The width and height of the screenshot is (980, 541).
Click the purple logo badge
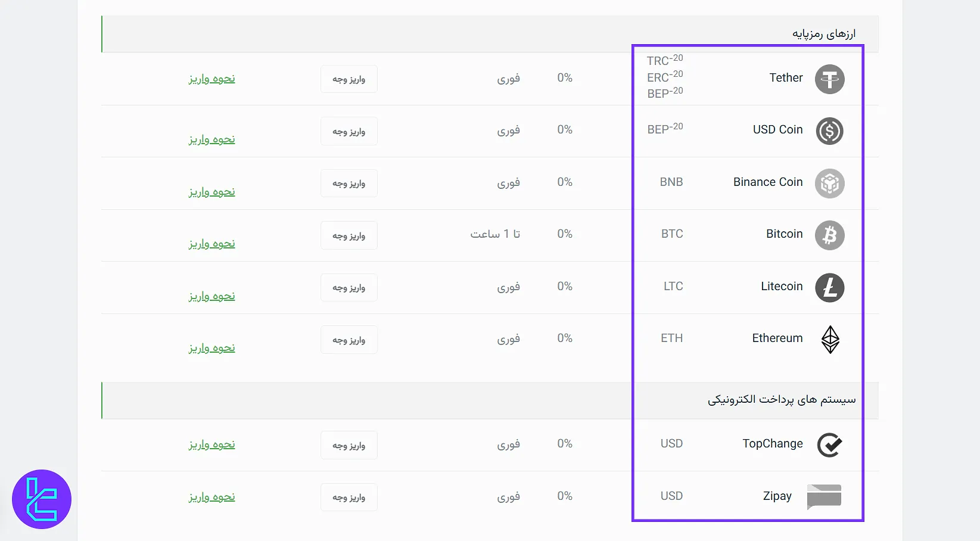pyautogui.click(x=42, y=499)
